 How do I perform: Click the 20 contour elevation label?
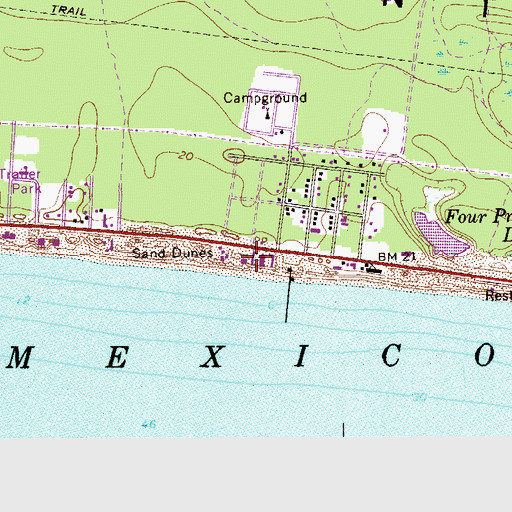tap(186, 156)
